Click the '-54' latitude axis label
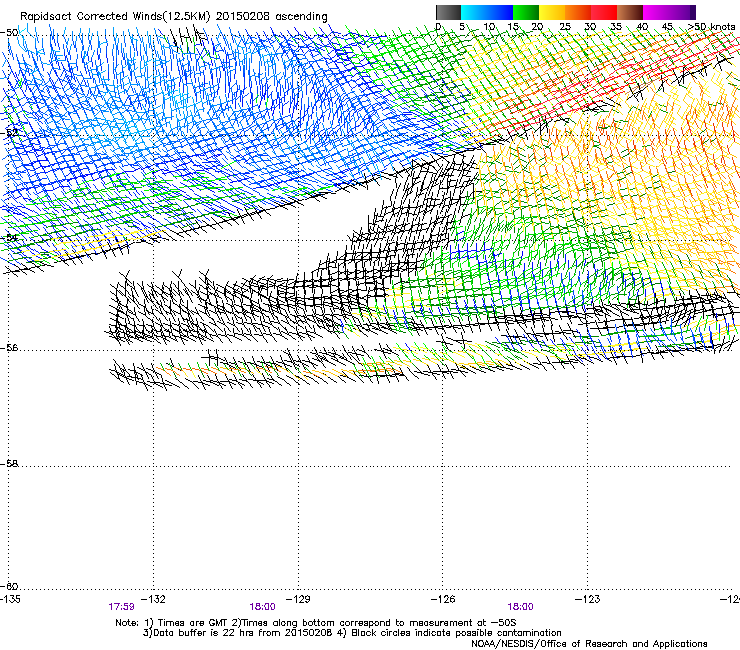The image size is (740, 650). (x=9, y=237)
